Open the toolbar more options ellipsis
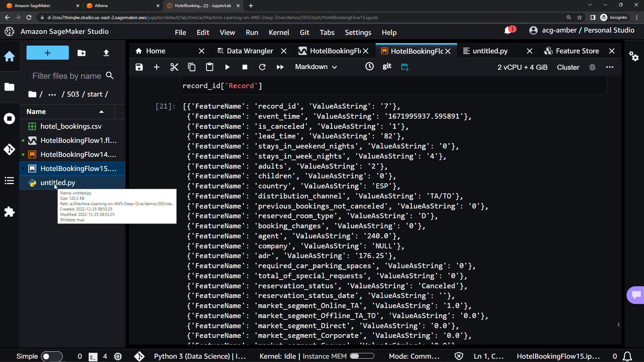 click(x=609, y=67)
